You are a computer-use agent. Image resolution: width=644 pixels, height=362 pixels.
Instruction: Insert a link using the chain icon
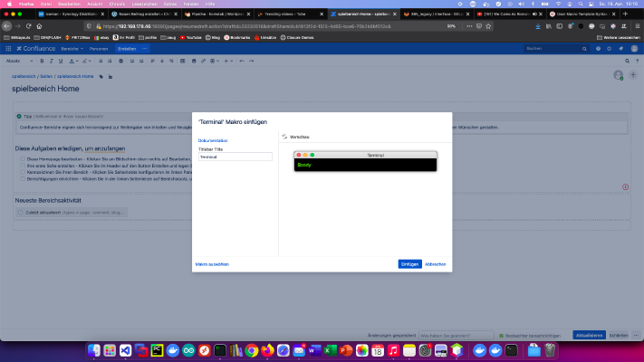[203, 62]
